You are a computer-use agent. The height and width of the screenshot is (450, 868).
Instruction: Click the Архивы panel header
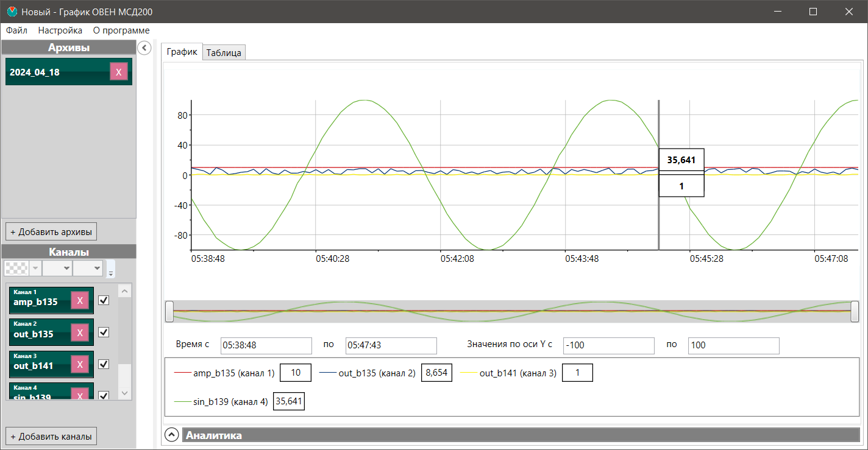[69, 47]
